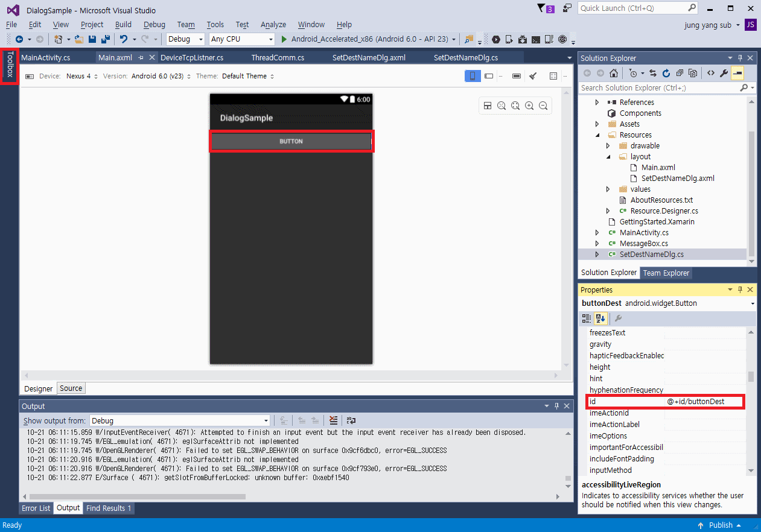Click the single Save disk icon
Viewport: 761px width, 532px height.
92,39
